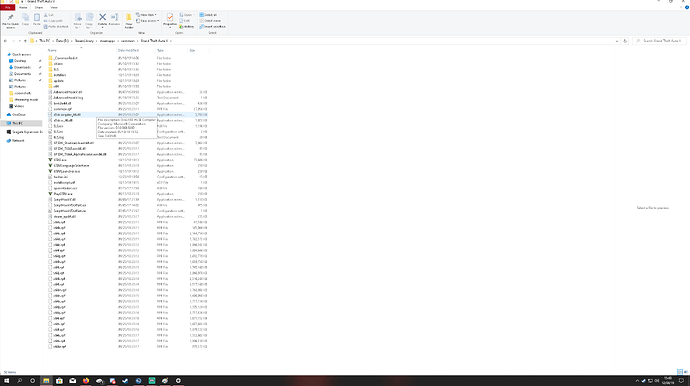This screenshot has width=690, height=386.
Task: Click Copy path in the ribbon
Action: 53,21
